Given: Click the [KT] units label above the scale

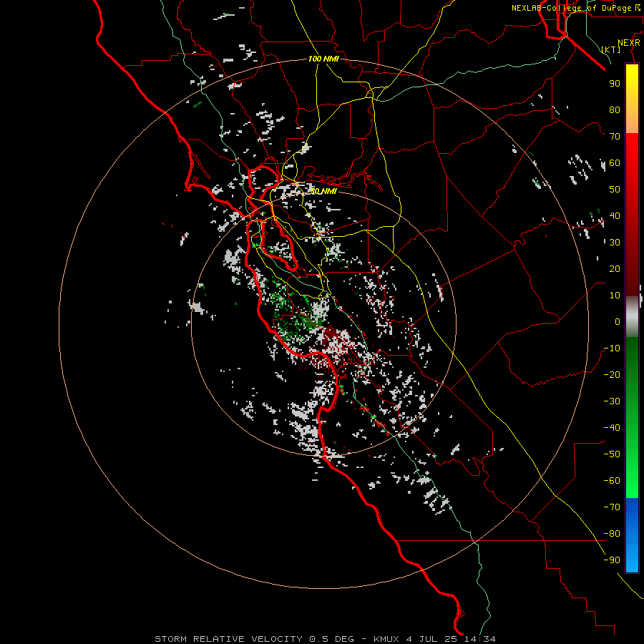Looking at the screenshot, I should tap(611, 49).
